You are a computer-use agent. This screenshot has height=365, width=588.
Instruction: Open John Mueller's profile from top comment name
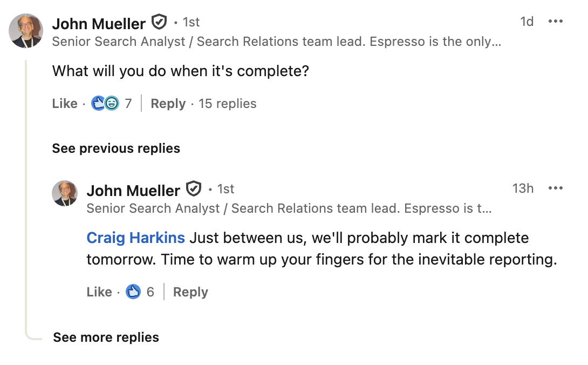[x=99, y=24]
